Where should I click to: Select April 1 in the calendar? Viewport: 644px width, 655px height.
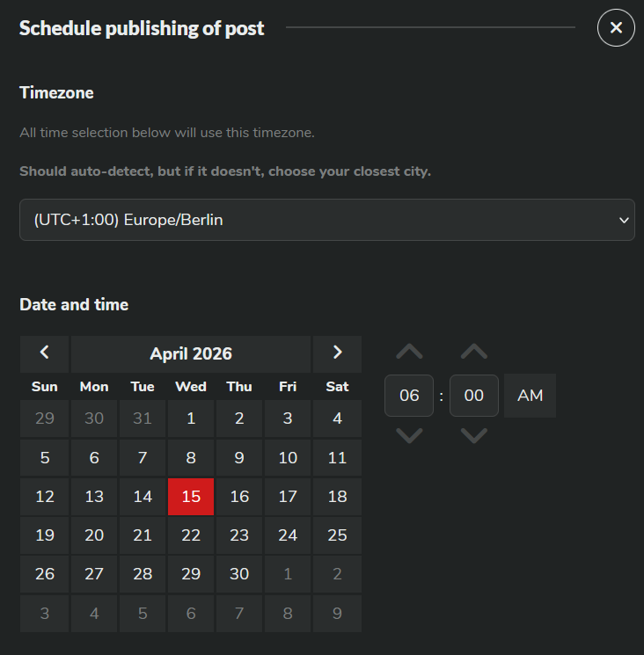(x=191, y=418)
